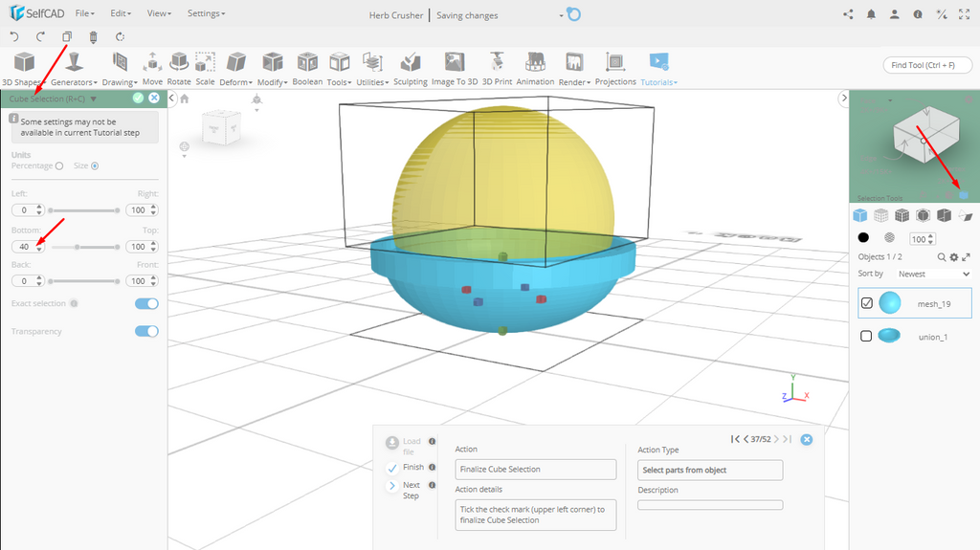Open the Generators tool
Viewport: 980px width, 550px height.
(74, 69)
